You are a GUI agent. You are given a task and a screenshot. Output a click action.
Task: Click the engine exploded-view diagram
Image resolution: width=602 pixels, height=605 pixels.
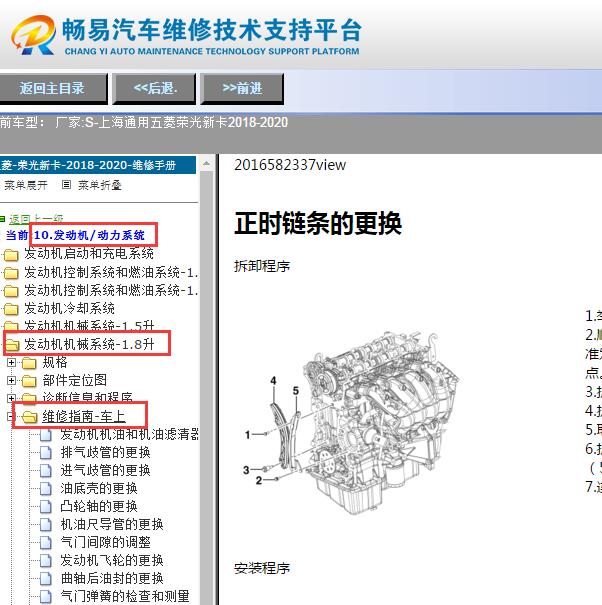tap(351, 422)
